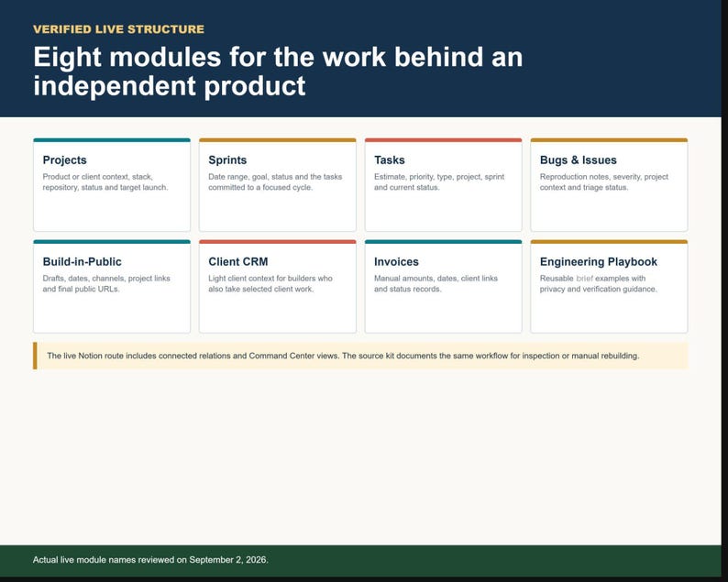Image resolution: width=728 pixels, height=582 pixels.
Task: Click the text 'Reusable brief examples with'
Action: coord(592,279)
